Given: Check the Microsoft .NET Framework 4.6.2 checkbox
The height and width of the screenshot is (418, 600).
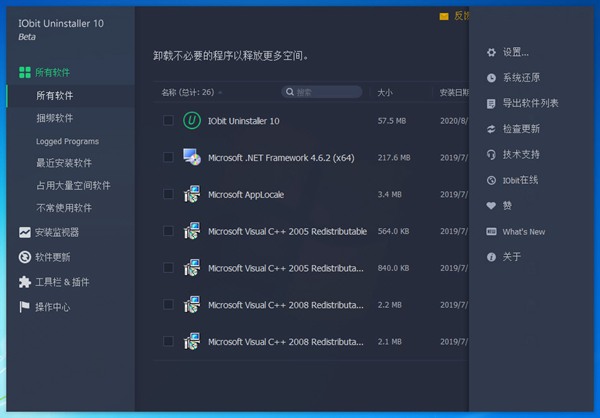Looking at the screenshot, I should [x=168, y=157].
